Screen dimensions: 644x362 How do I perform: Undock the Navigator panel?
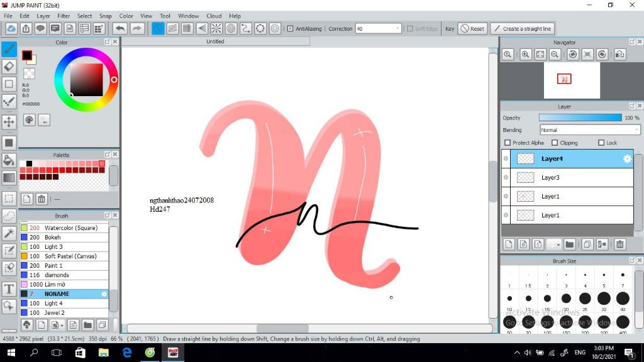(x=632, y=42)
